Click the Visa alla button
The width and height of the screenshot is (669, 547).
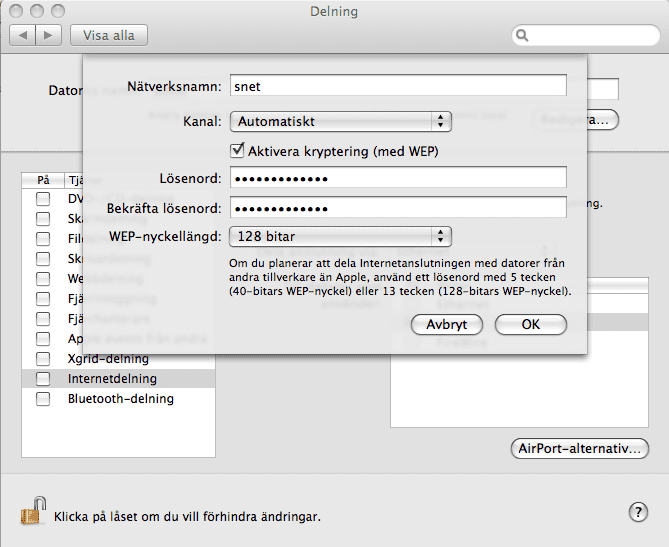[109, 35]
